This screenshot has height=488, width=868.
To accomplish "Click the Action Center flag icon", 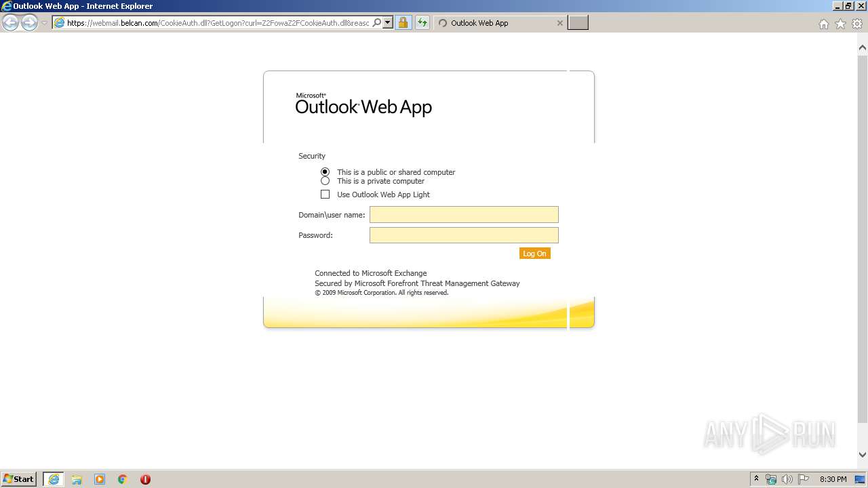I will [804, 479].
